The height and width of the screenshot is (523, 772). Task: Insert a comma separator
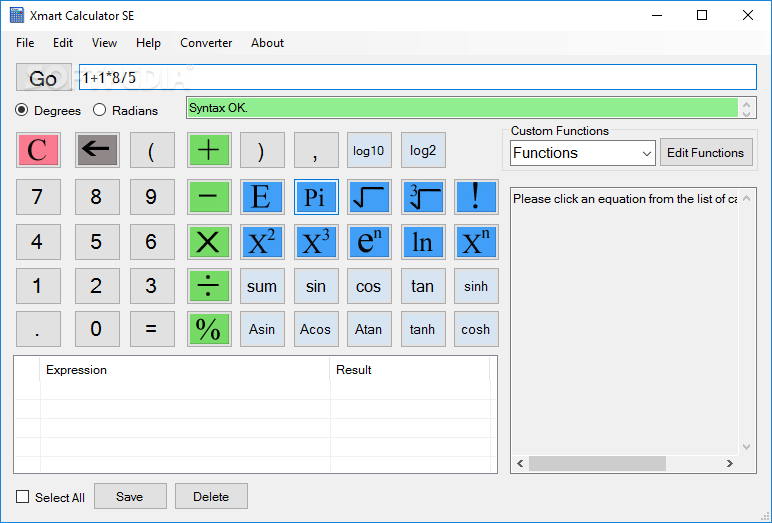pyautogui.click(x=316, y=150)
